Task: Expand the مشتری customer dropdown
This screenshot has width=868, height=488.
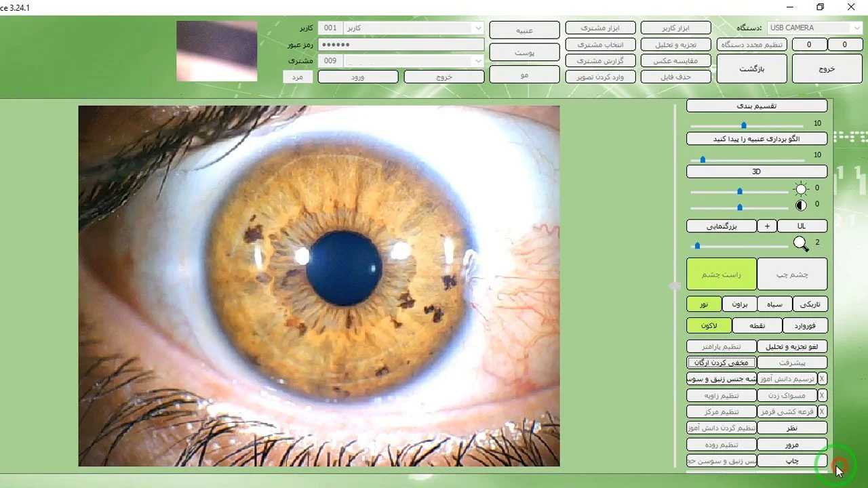Action: pos(414,60)
